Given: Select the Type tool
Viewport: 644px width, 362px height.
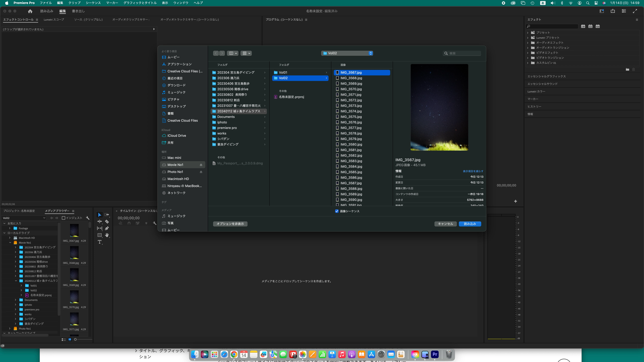Looking at the screenshot, I should 99,242.
